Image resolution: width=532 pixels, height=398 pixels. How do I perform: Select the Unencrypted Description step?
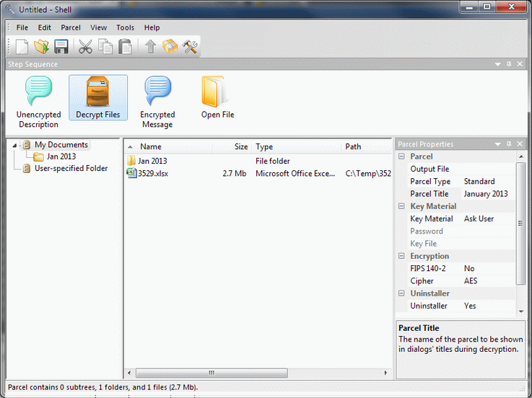tap(39, 102)
